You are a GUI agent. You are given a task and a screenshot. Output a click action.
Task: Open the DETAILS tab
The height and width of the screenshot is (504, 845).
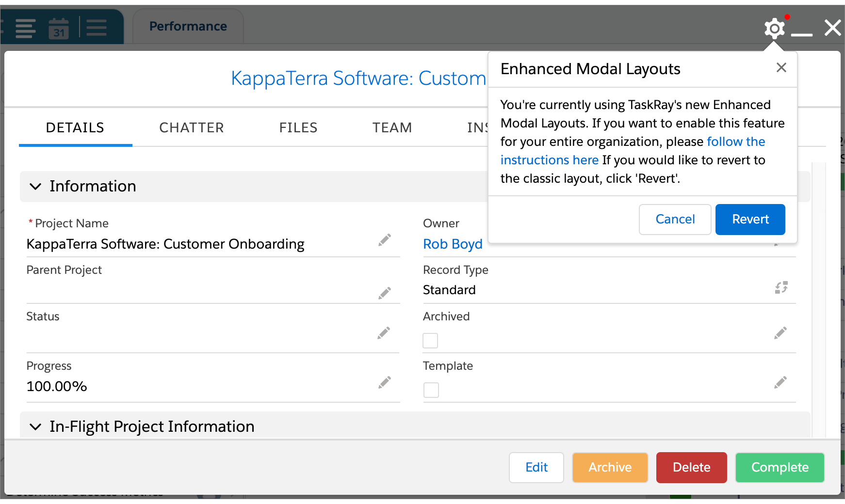(75, 128)
